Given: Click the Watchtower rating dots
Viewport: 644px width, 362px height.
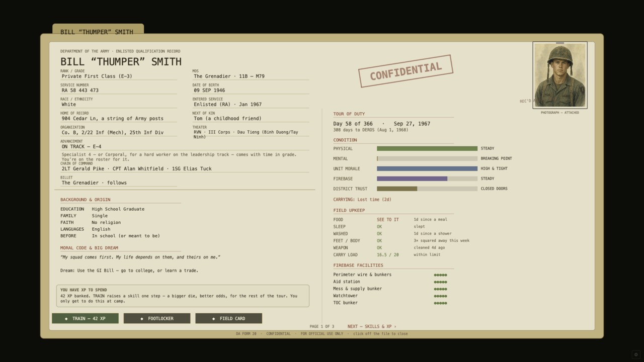Looking at the screenshot, I should tap(440, 296).
